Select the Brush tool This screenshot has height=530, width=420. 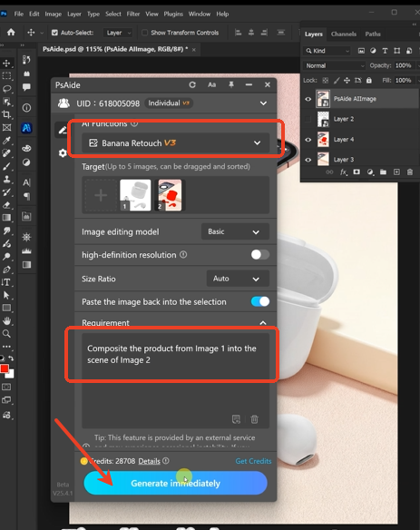[x=6, y=166]
